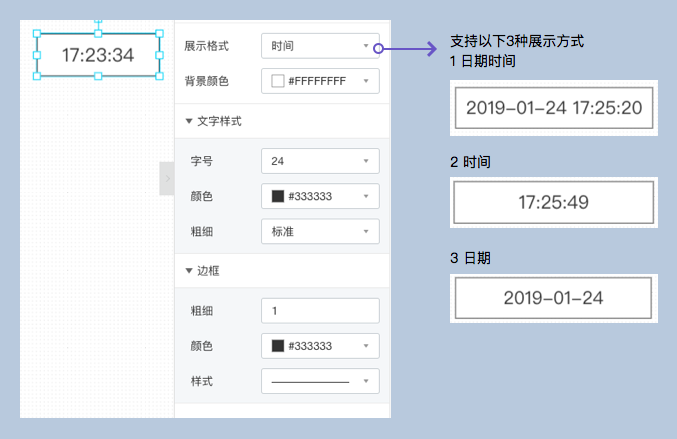Click the panel collapse arrow handle

coord(167,179)
